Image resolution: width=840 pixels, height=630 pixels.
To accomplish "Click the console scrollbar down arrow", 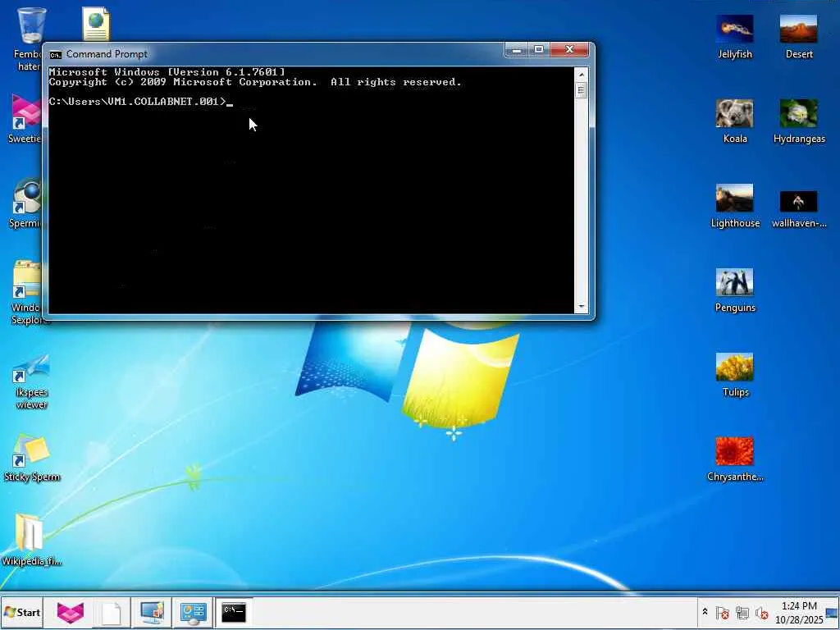I will [x=582, y=307].
